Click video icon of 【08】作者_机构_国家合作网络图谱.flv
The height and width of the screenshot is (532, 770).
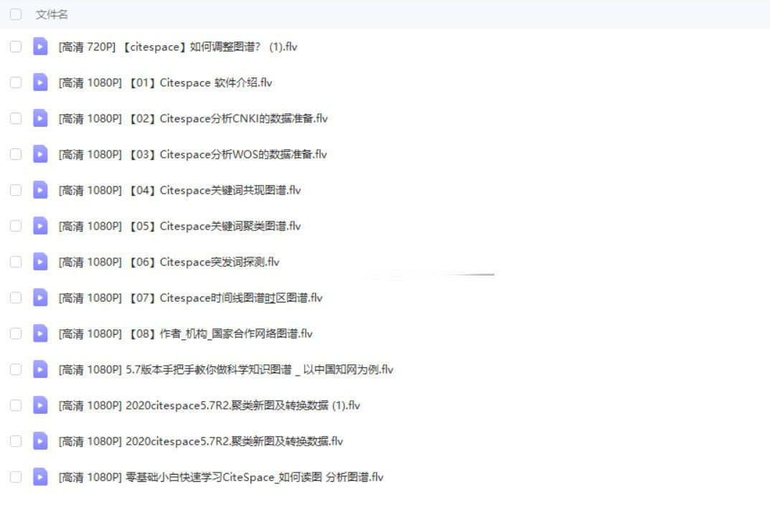[x=40, y=333]
